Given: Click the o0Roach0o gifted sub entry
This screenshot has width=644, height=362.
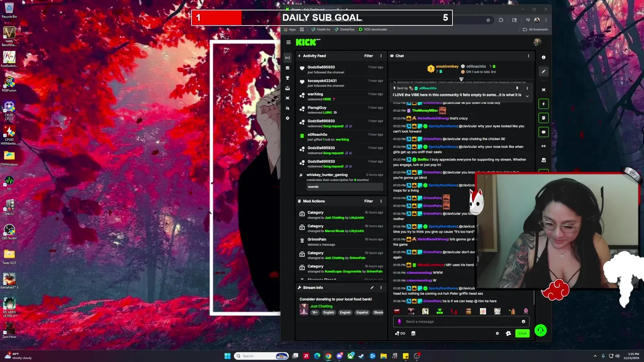Looking at the screenshot, I should pos(341,137).
